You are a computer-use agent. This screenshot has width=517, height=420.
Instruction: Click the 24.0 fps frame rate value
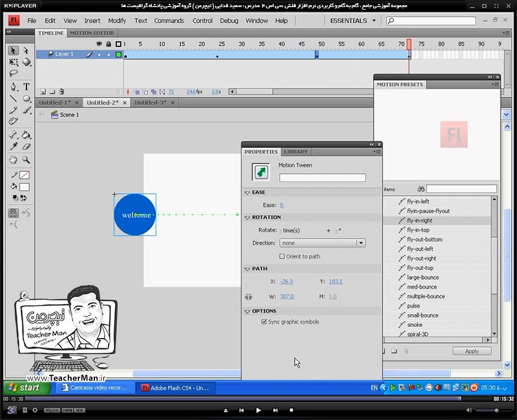coord(191,92)
